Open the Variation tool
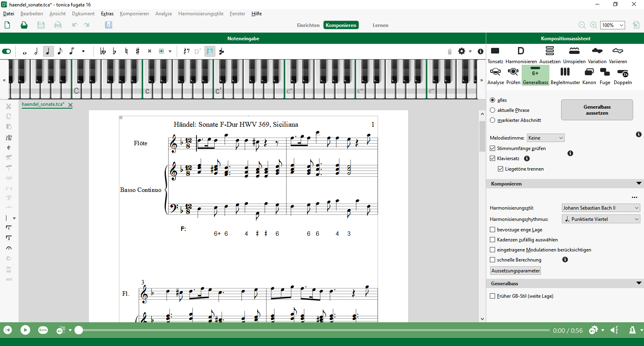644x346 pixels. click(x=597, y=55)
